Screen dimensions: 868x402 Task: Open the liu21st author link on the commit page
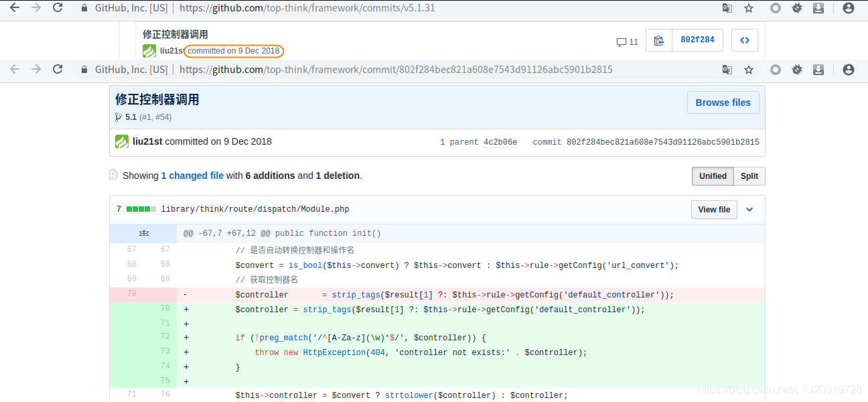(x=147, y=141)
